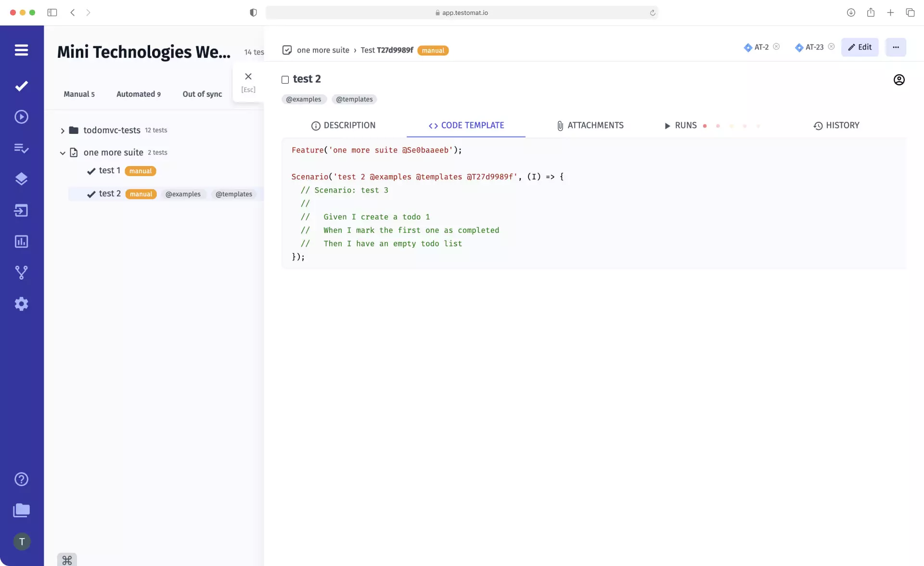Check the checkbox next to test 2 title
This screenshot has width=924, height=566.
click(285, 79)
